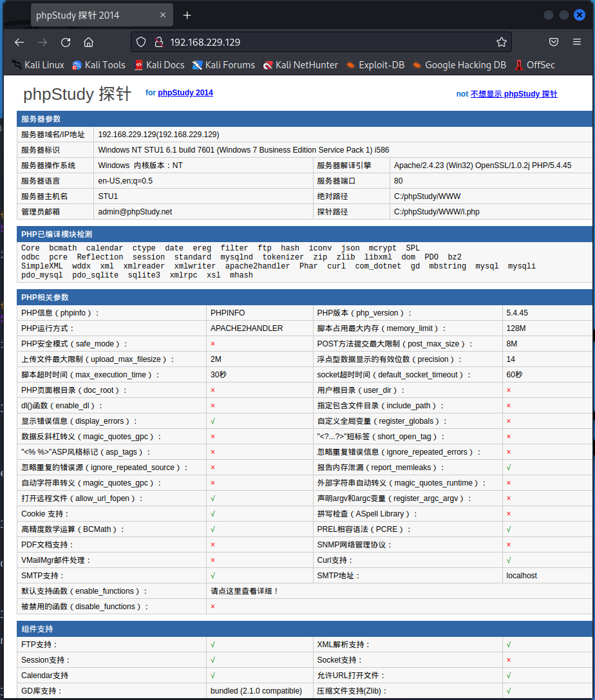Click the default_socket_timeout value 60秒
The image size is (595, 700).
(x=515, y=375)
